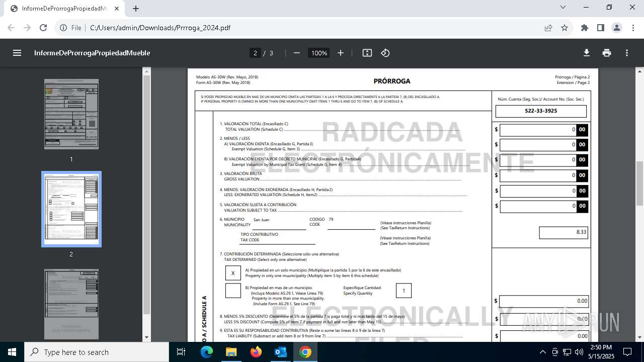
Task: Open a new browser tab
Action: click(136, 9)
